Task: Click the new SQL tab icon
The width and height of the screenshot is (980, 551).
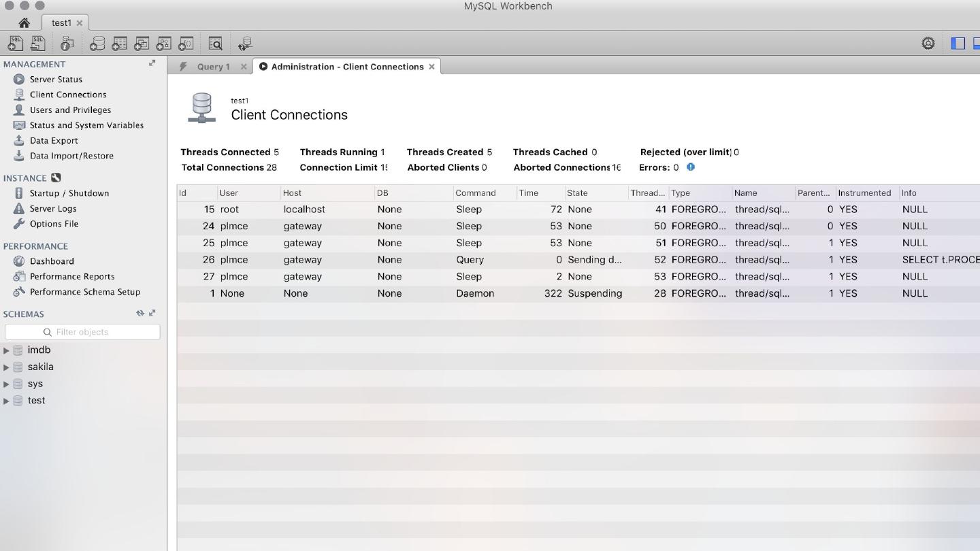Action: point(15,44)
